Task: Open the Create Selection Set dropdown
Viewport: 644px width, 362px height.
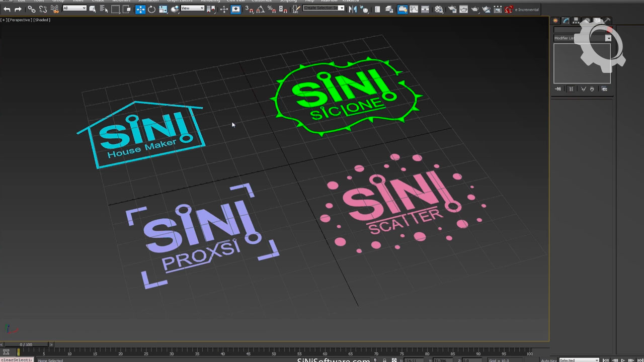Action: pos(324,8)
